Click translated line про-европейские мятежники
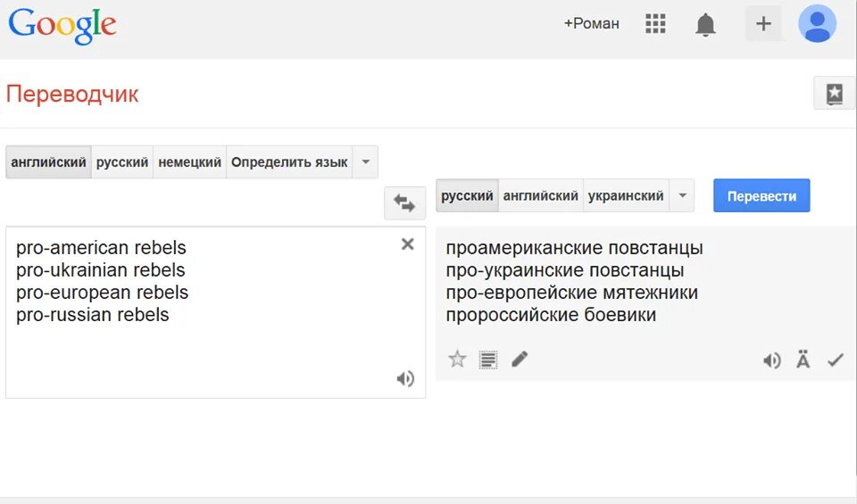This screenshot has height=504, width=857. (571, 293)
